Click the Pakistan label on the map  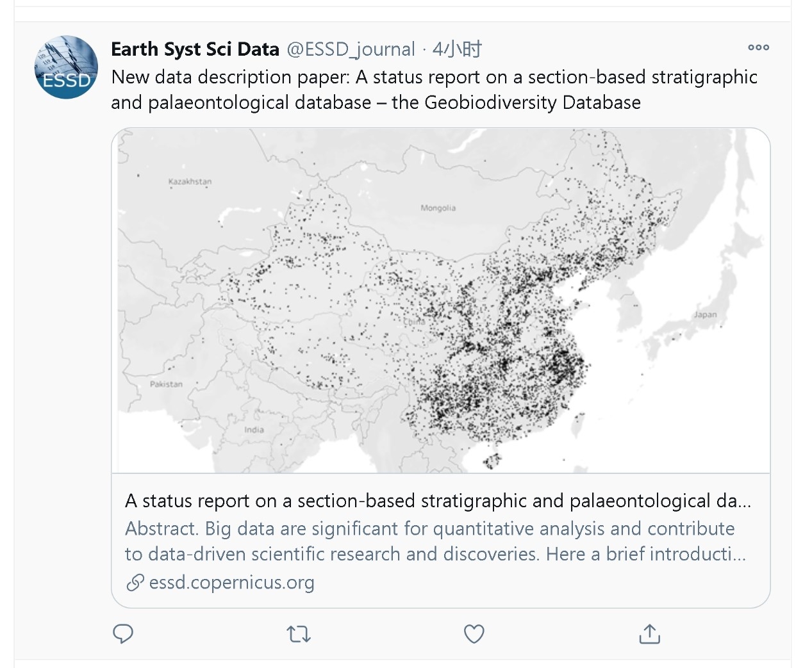[x=166, y=384]
